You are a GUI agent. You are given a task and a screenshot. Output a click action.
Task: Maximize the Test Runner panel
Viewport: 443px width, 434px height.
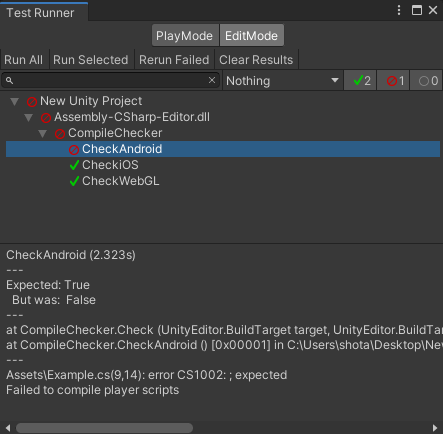coord(417,10)
